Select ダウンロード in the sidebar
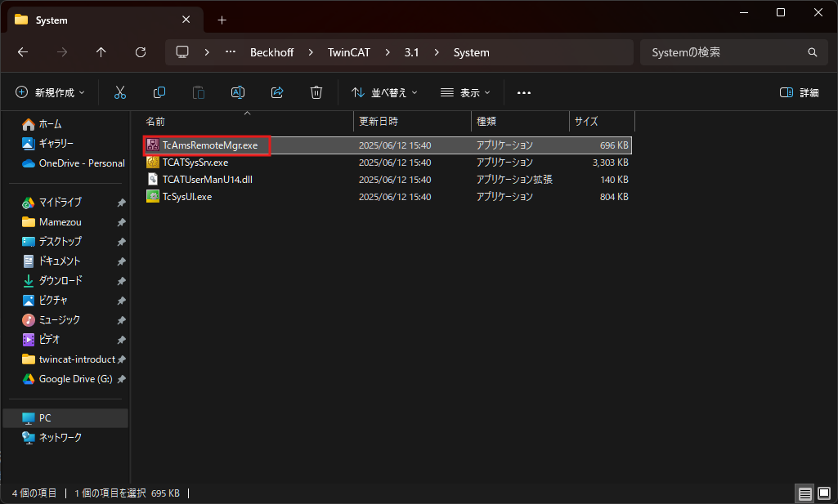 click(60, 280)
